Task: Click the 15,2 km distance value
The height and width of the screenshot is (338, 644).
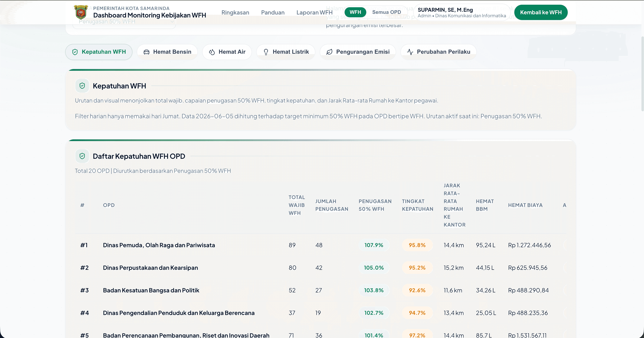Action: click(x=453, y=268)
